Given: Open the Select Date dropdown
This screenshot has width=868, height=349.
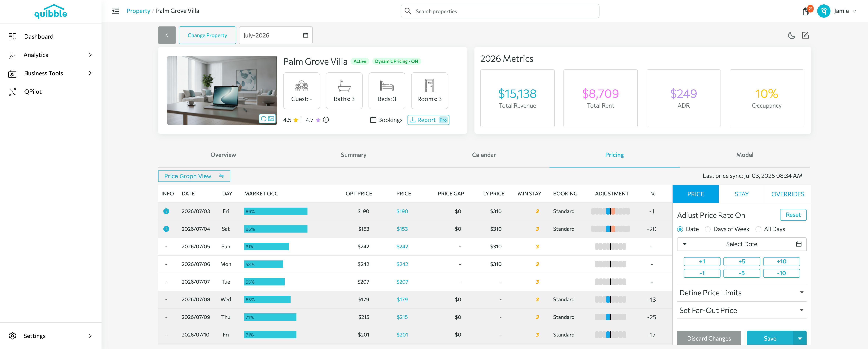Looking at the screenshot, I should coord(742,244).
